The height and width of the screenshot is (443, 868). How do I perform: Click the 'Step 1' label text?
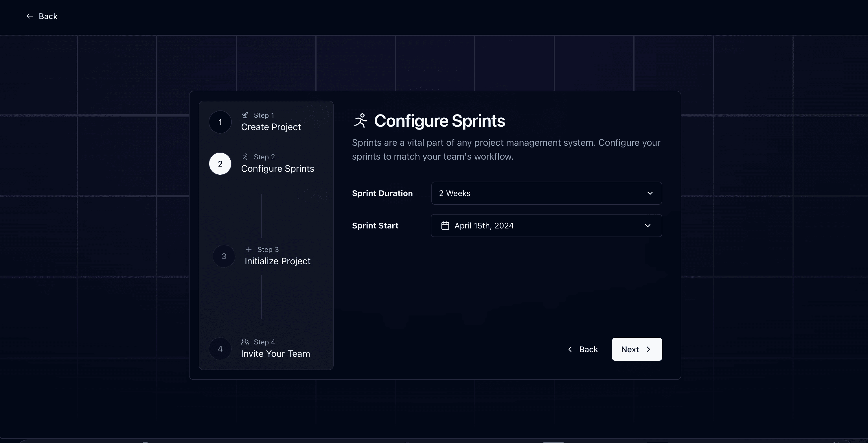tap(264, 115)
